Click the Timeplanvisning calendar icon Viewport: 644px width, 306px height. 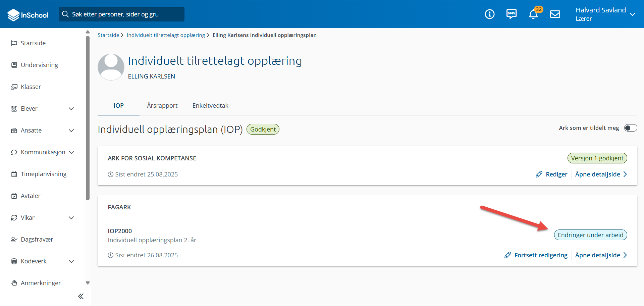point(14,174)
